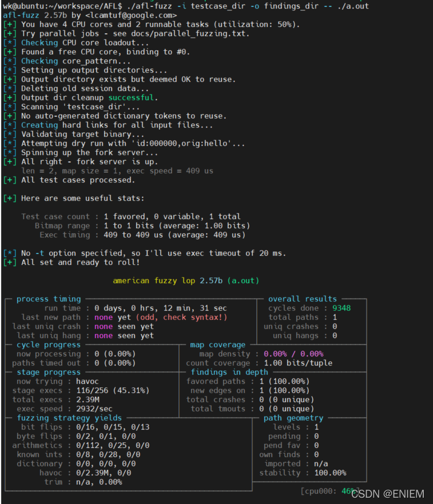
Task: Click the 'dictionary' yields row
Action: click(76, 464)
